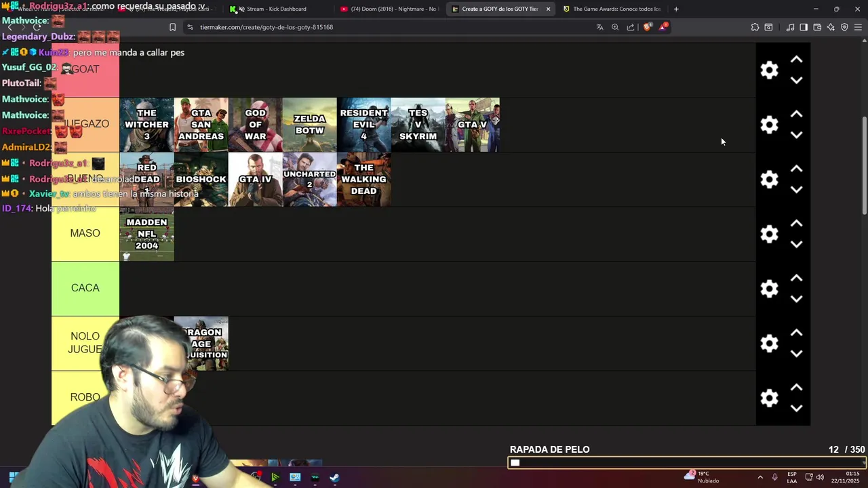Select Resident Evil 4 thumbnail
The width and height of the screenshot is (868, 488).
363,125
